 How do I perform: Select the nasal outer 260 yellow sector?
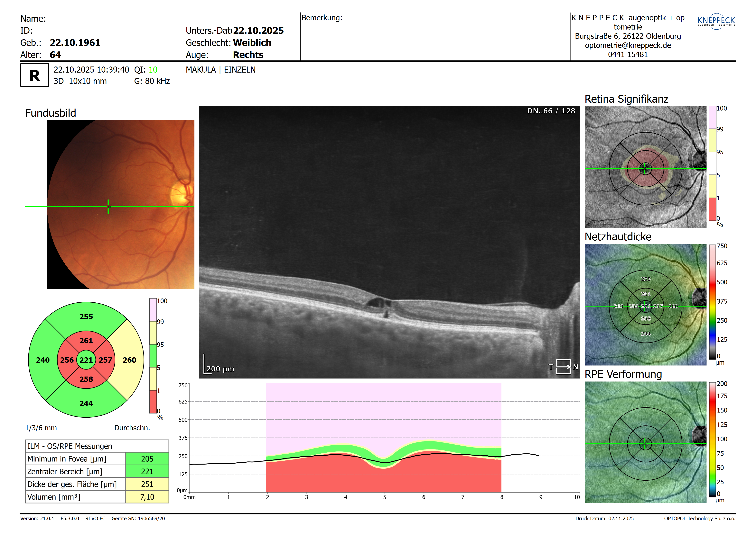pyautogui.click(x=129, y=360)
